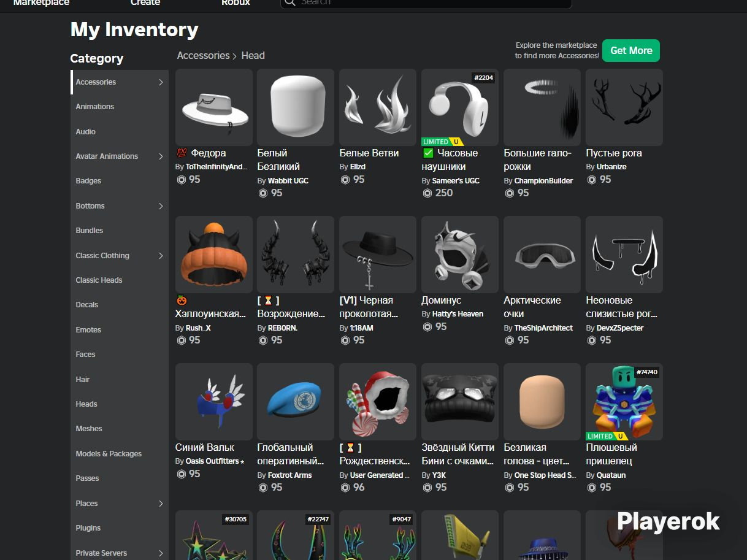Image resolution: width=747 pixels, height=560 pixels.
Task: Select the Badges category
Action: (120, 181)
